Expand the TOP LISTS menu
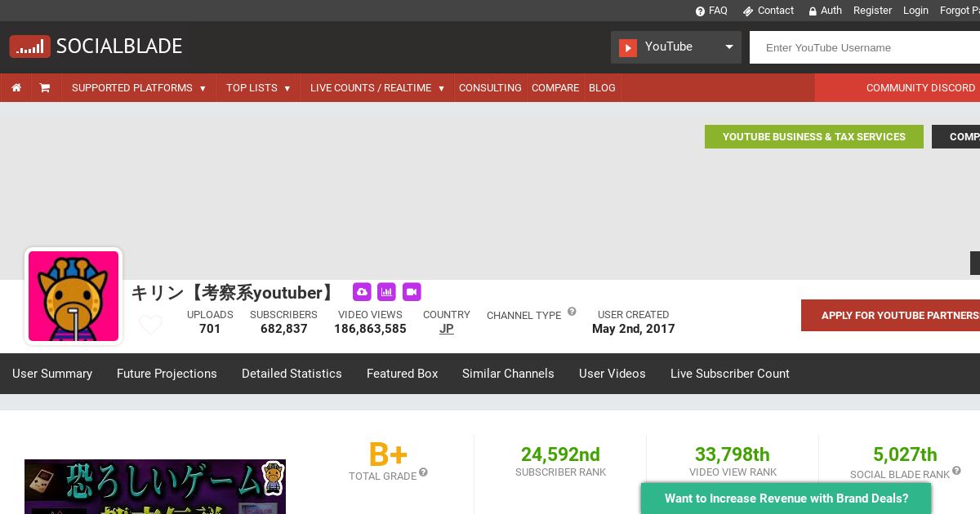 tap(258, 88)
